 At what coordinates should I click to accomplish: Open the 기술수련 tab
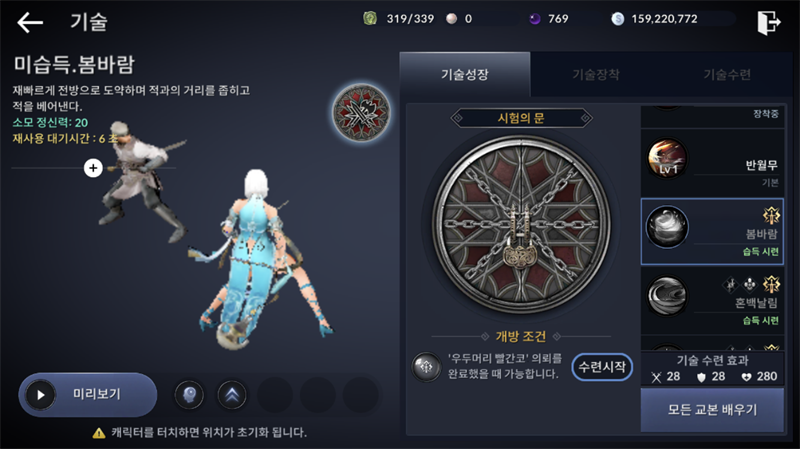727,74
